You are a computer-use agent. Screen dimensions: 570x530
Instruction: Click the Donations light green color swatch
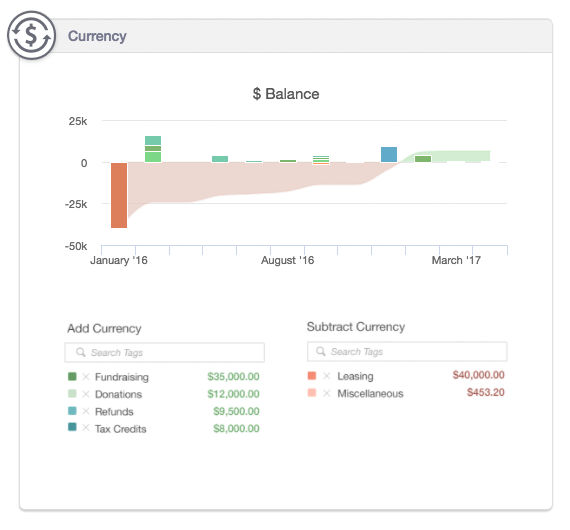pos(72,393)
